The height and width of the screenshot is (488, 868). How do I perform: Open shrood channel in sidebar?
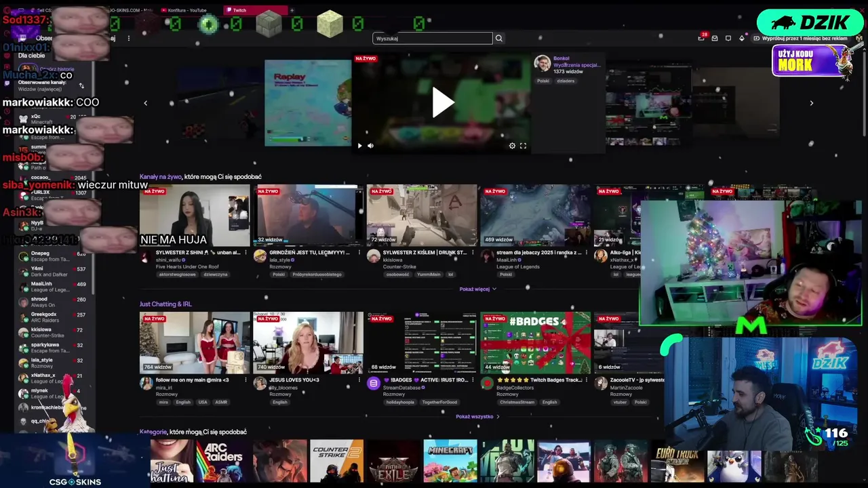54,302
